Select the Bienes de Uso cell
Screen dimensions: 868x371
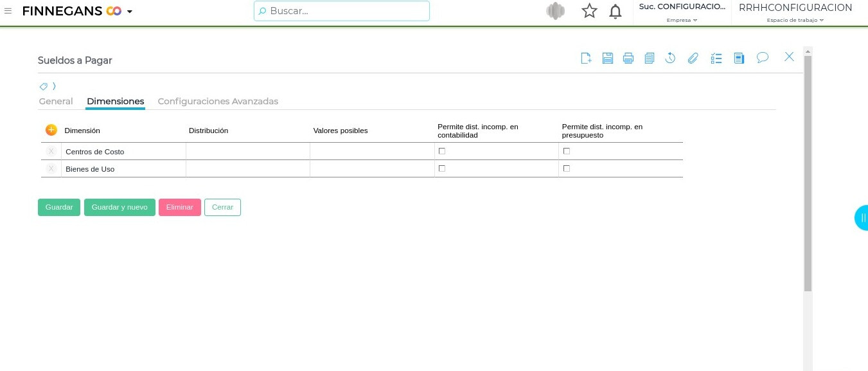point(124,168)
